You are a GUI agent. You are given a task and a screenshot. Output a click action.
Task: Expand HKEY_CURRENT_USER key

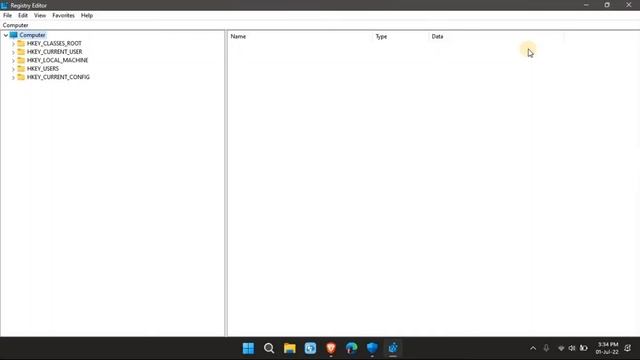click(x=13, y=52)
